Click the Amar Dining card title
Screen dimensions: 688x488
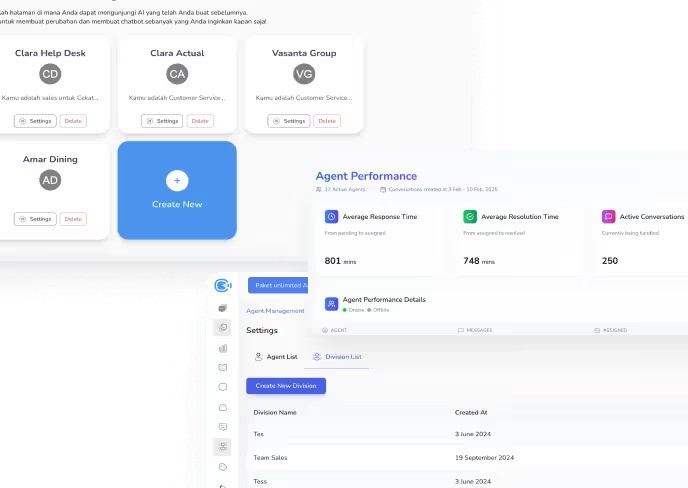pyautogui.click(x=50, y=159)
